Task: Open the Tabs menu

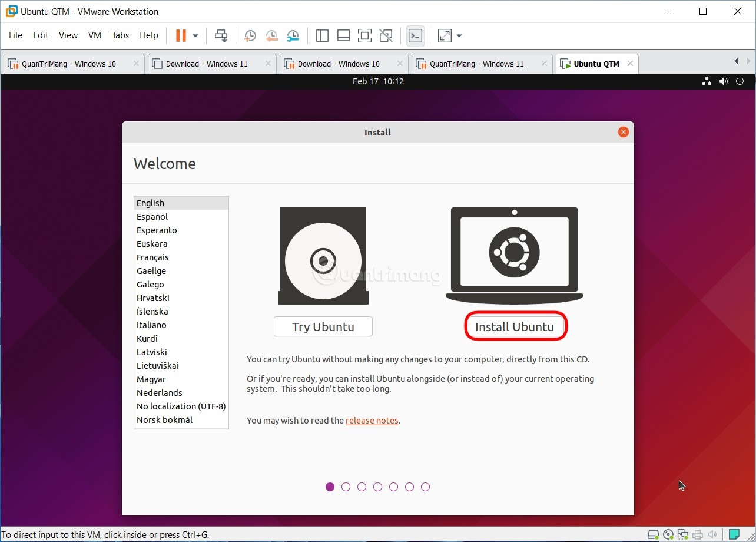Action: tap(120, 35)
